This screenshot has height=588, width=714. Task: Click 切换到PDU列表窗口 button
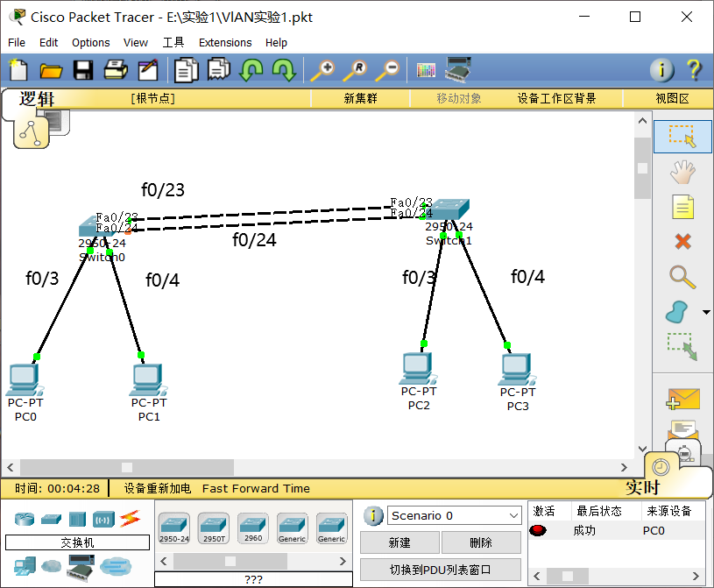[441, 570]
